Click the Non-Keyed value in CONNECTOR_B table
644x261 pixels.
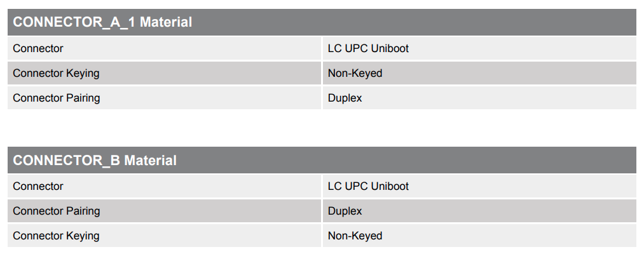355,236
